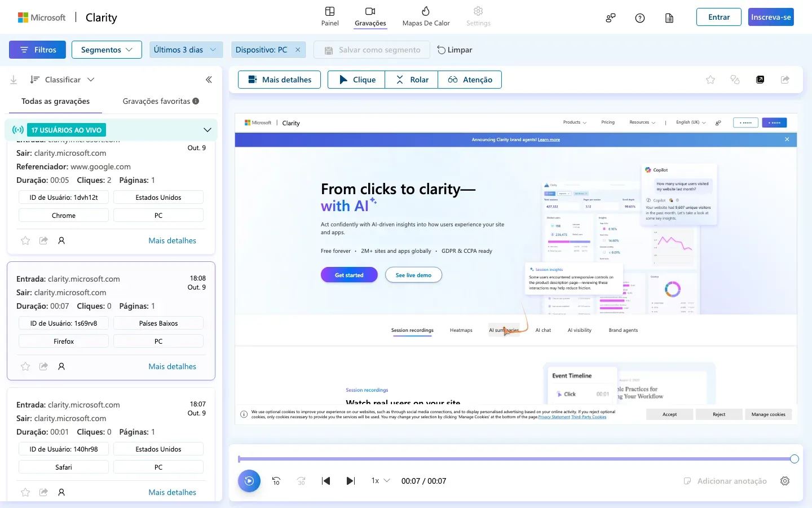Click the Microsoft Clarity logo
The width and height of the screenshot is (812, 508).
[x=68, y=17]
